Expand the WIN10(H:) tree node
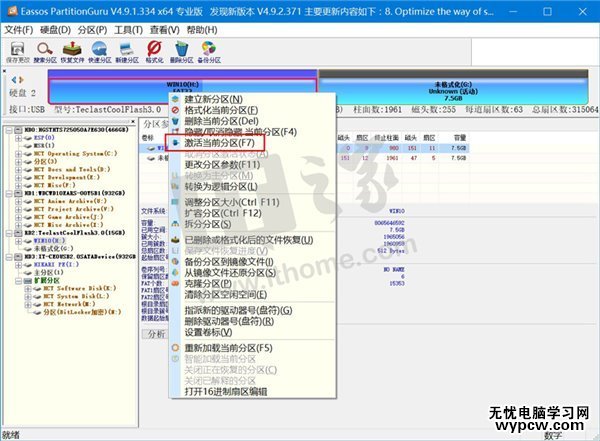 (x=18, y=241)
